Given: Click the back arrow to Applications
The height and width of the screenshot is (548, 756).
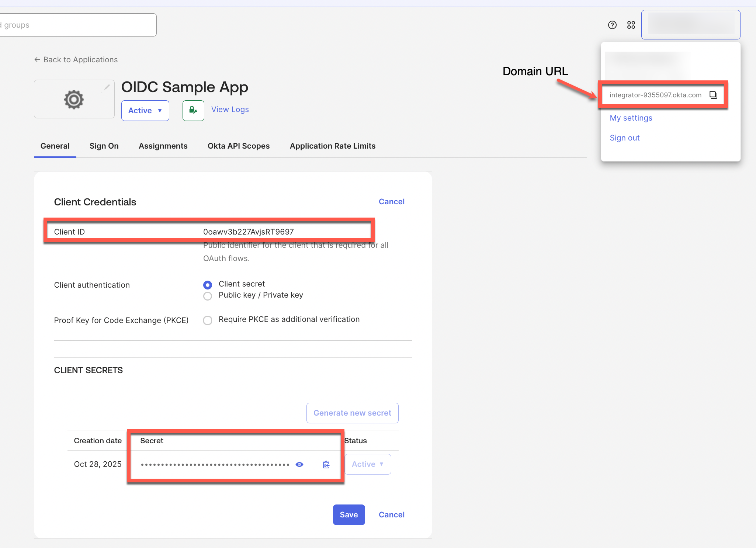Looking at the screenshot, I should 37,60.
